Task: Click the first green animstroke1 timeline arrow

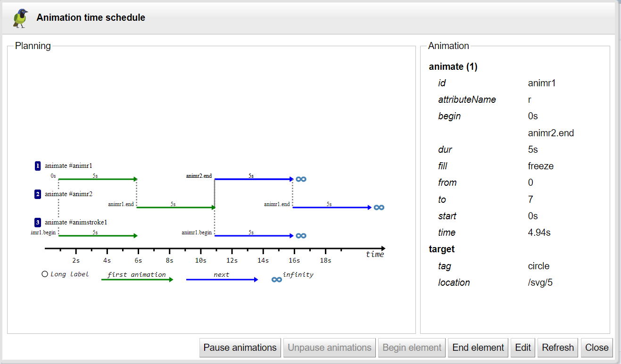Action: tap(97, 236)
